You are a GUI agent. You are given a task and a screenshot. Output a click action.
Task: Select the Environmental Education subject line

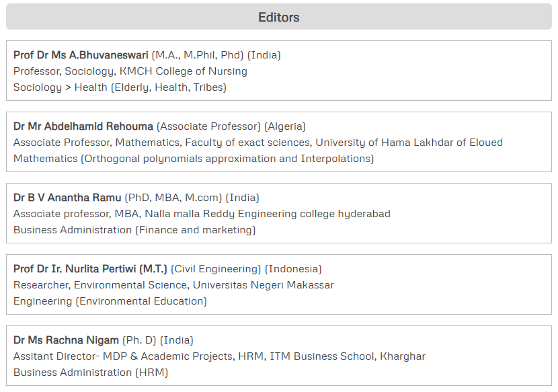pyautogui.click(x=110, y=301)
